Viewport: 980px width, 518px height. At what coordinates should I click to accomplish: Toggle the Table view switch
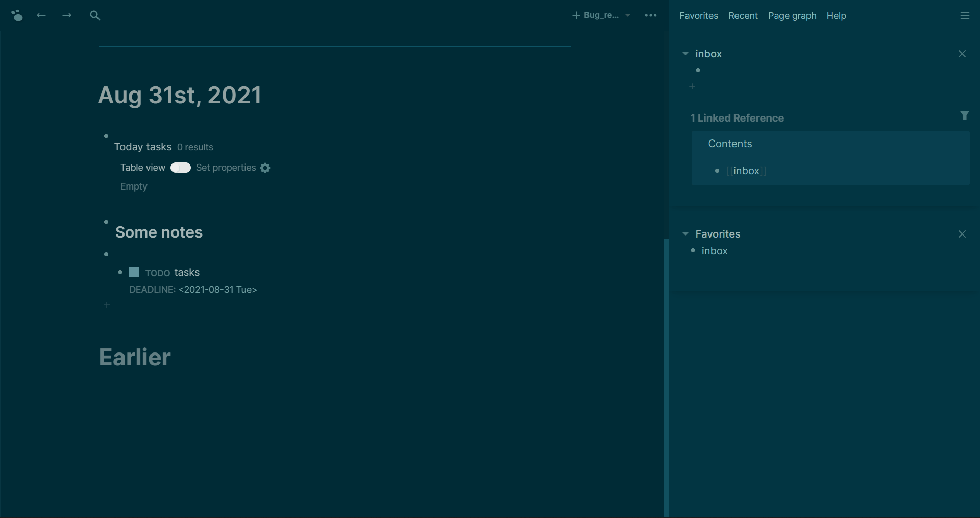180,168
